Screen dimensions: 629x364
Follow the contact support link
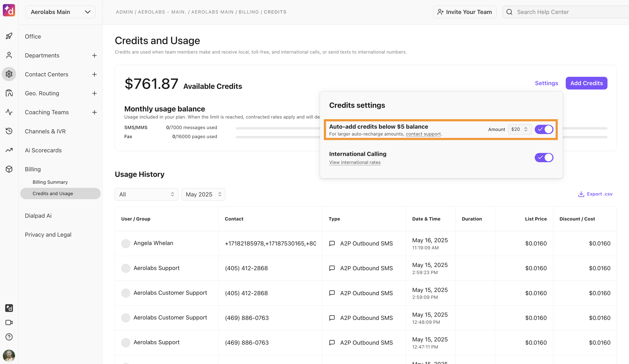click(x=423, y=134)
